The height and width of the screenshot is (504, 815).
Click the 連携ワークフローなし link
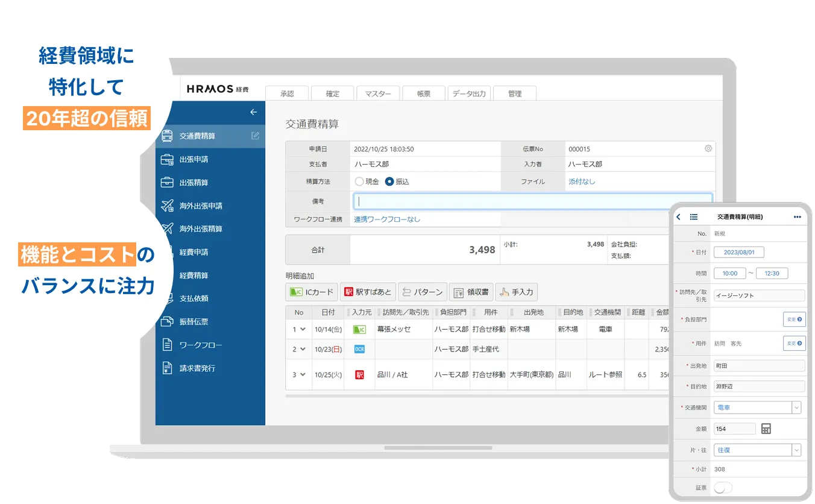[387, 219]
